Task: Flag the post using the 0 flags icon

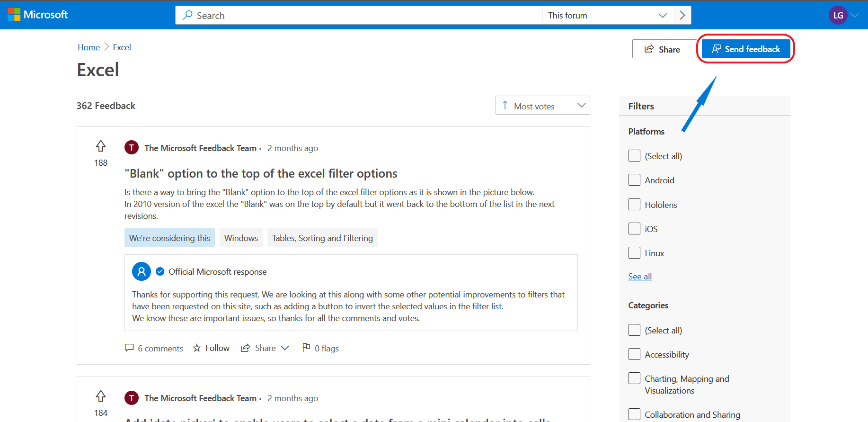Action: [x=306, y=348]
